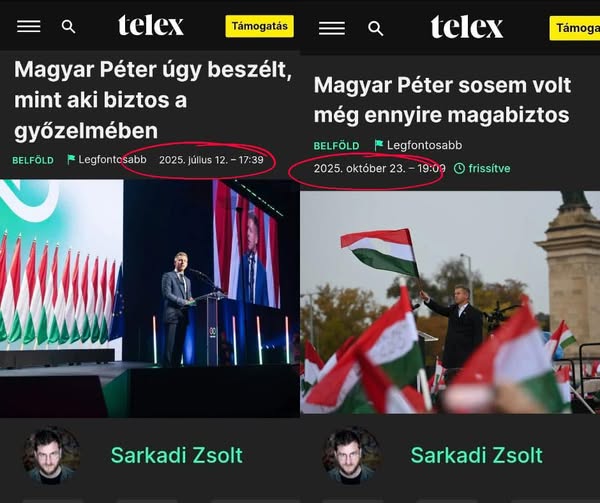Open headline 'Magyar Péter úgy beszélt'
600x503 pixels.
pos(153,100)
